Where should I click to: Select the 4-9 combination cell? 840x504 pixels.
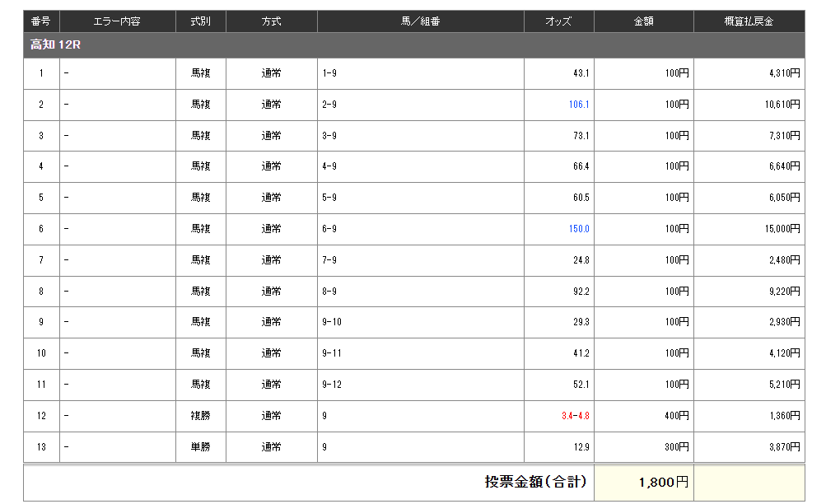(x=421, y=166)
